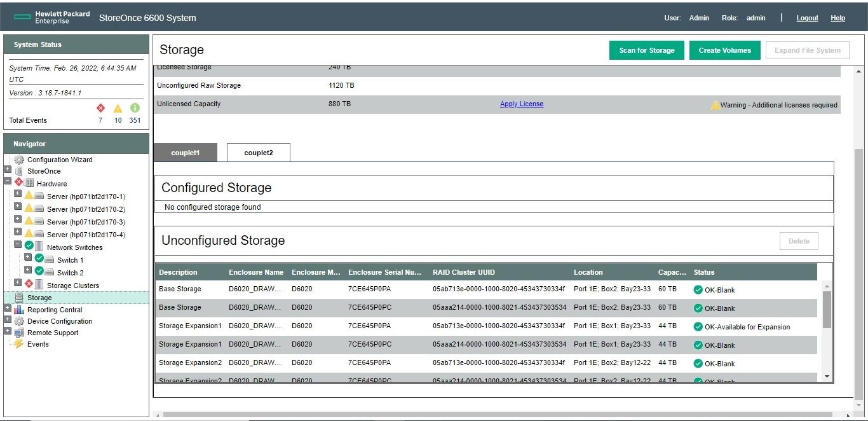Click the warning icon beside Server hp071bf2d170-4
This screenshot has height=421, width=868.
pos(29,233)
